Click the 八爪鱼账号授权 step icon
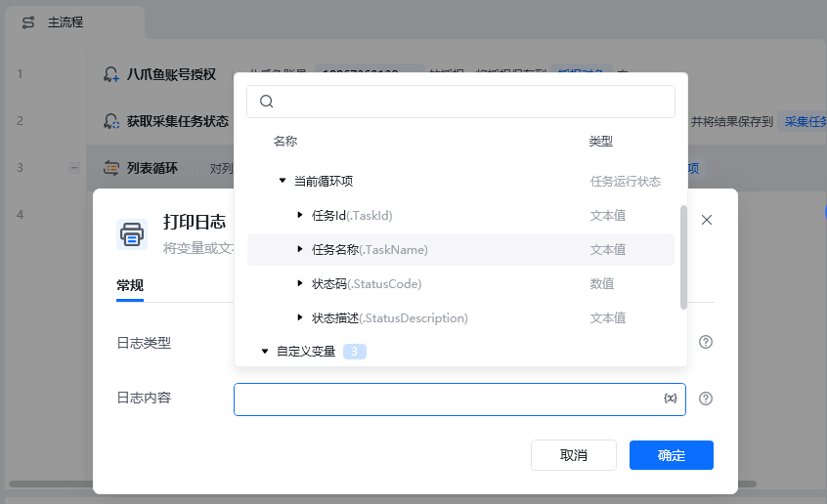The height and width of the screenshot is (504, 827). point(110,74)
